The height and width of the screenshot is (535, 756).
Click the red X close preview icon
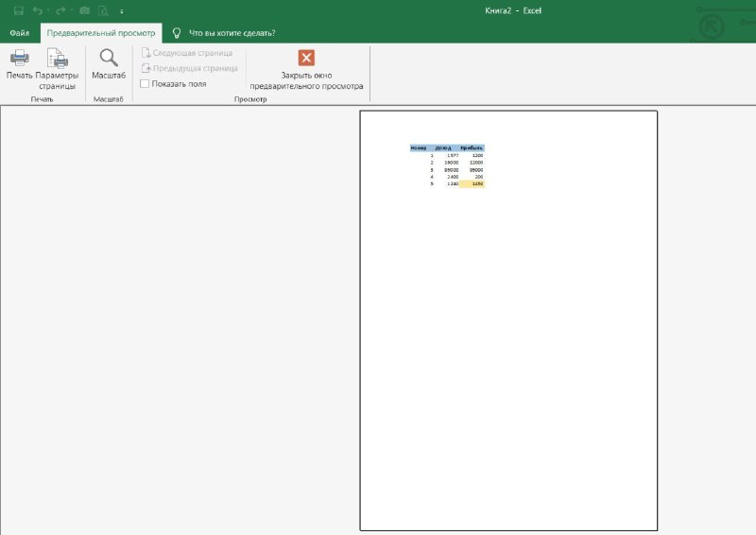point(306,58)
